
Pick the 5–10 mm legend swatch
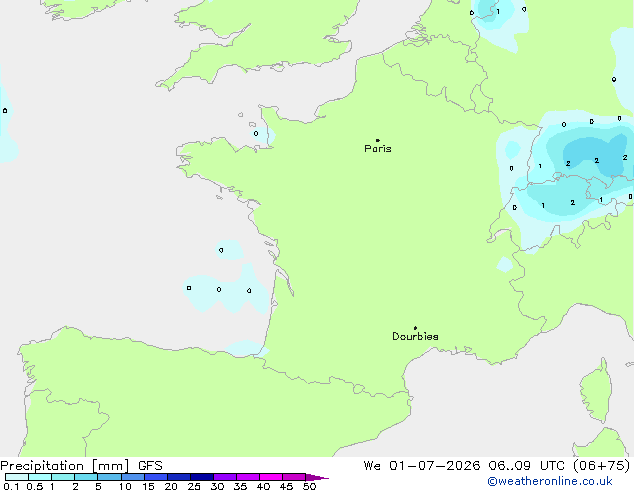(110, 477)
